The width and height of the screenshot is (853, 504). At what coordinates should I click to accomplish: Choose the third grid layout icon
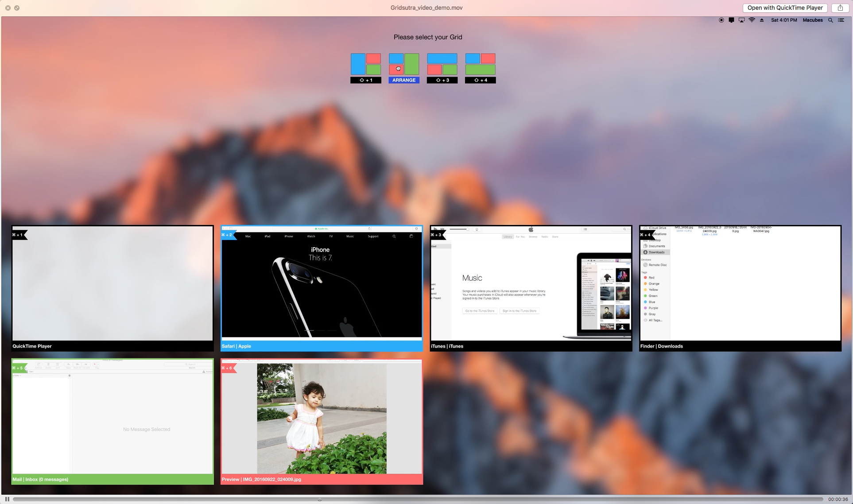(442, 64)
